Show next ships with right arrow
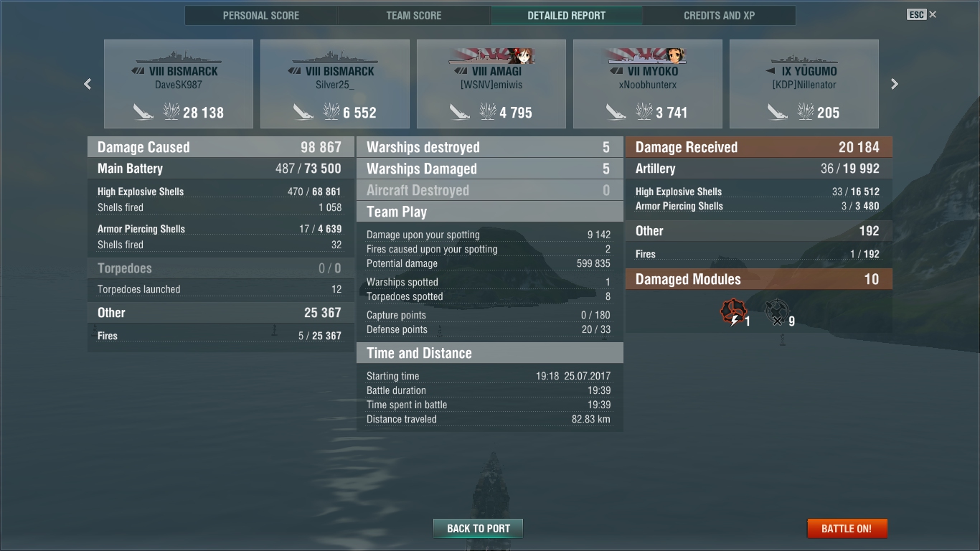 894,84
